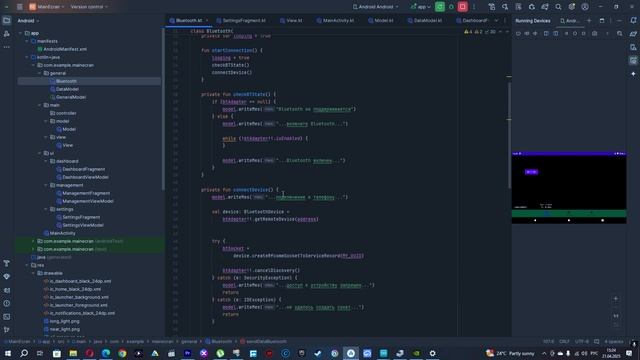Open the Android project view dropdown
The width and height of the screenshot is (640, 360).
[x=28, y=21]
